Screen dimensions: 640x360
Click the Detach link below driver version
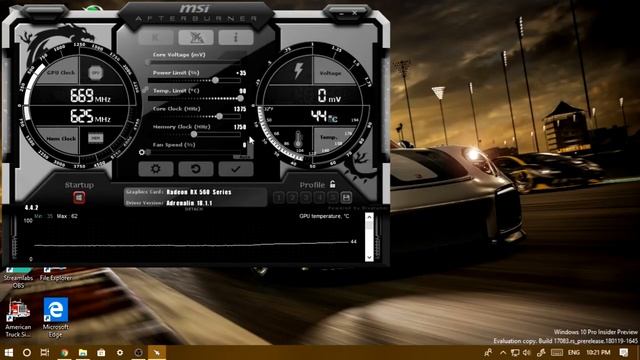pyautogui.click(x=194, y=209)
